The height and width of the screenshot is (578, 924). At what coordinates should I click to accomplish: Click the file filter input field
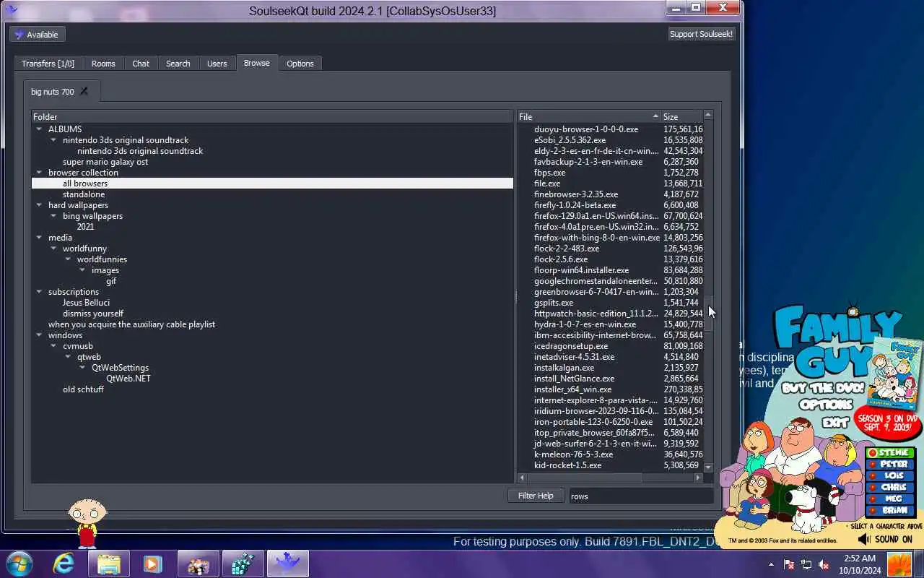point(641,496)
